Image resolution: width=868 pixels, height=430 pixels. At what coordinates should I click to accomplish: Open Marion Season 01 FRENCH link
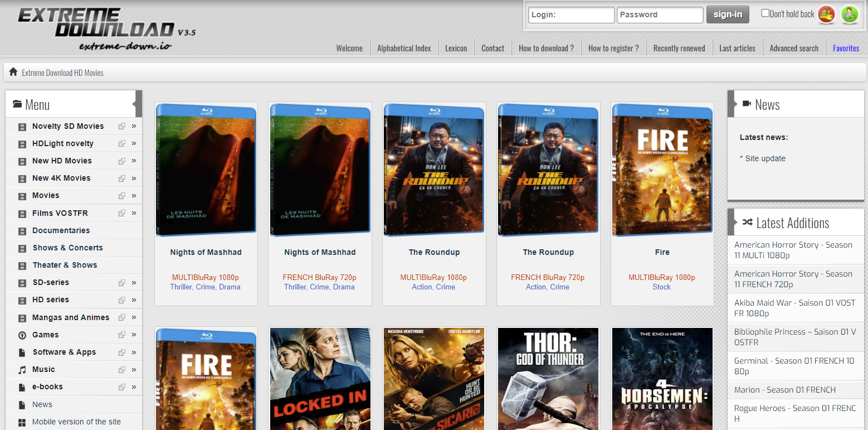tap(785, 390)
